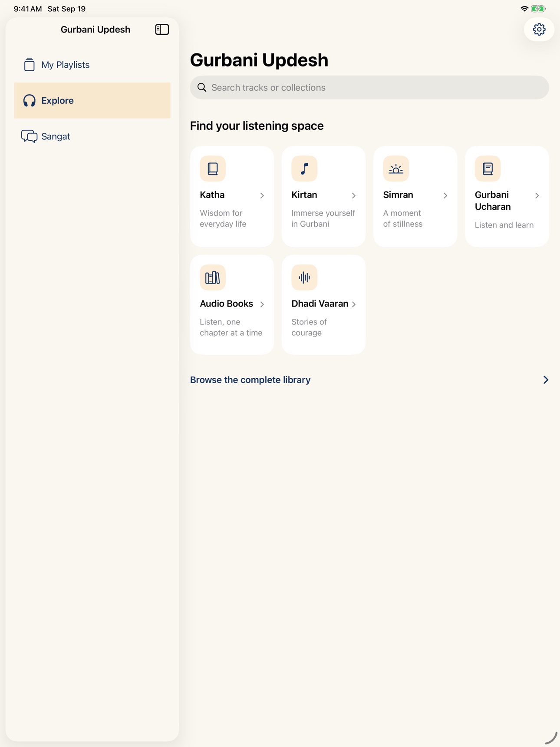Expand Dhadi Vaaran with its chevron
This screenshot has height=747, width=560.
click(x=354, y=304)
